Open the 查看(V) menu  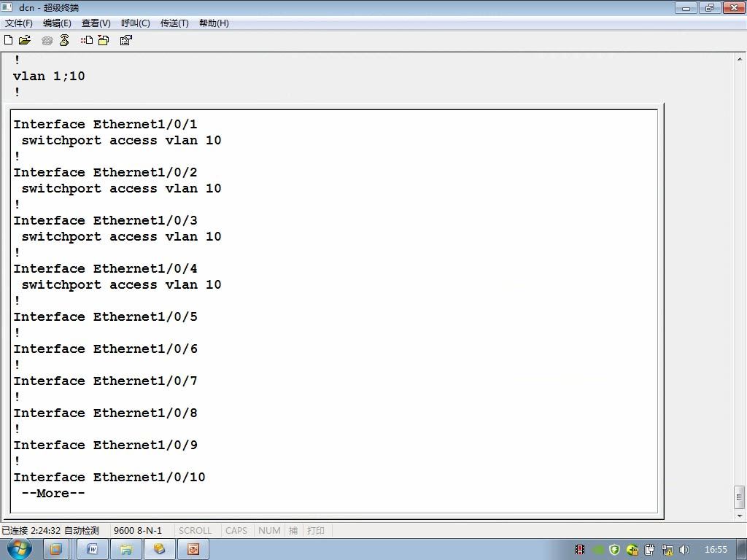96,23
